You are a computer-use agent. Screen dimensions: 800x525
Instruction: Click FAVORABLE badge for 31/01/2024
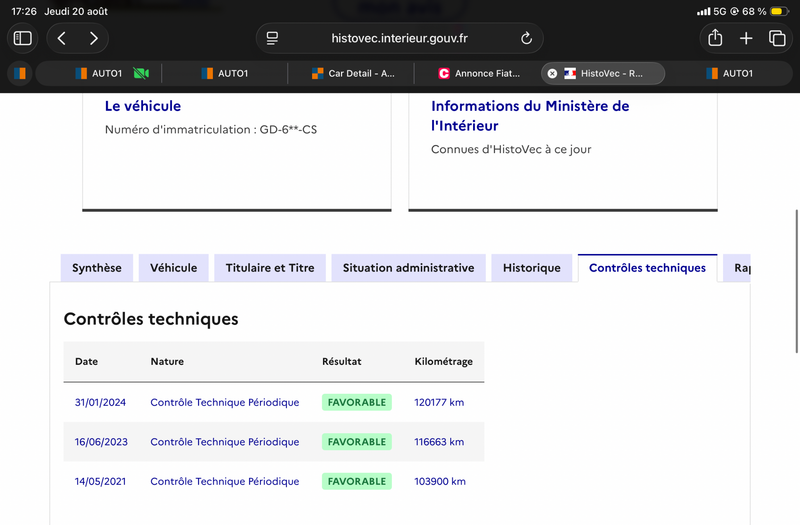pyautogui.click(x=357, y=402)
